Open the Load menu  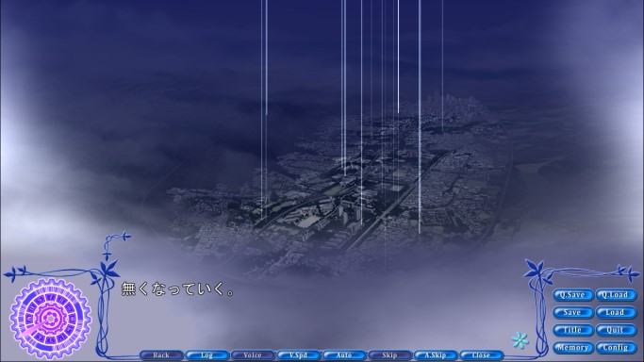pos(616,312)
